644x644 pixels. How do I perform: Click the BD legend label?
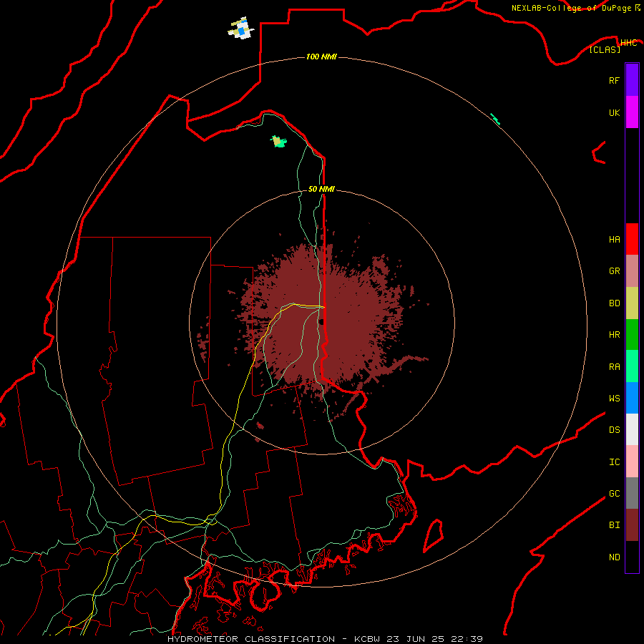click(x=614, y=303)
